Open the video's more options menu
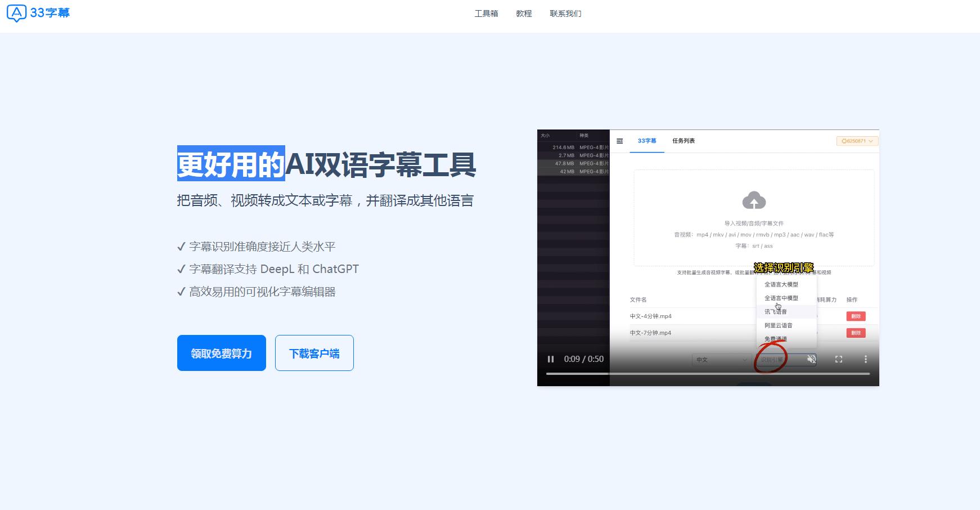The image size is (980, 510). (x=866, y=359)
